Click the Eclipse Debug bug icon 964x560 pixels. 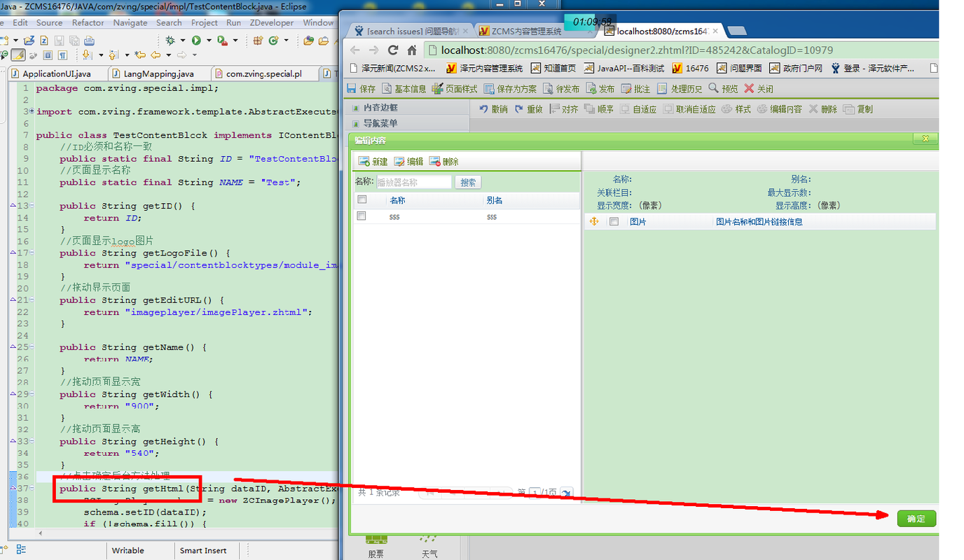pos(170,41)
